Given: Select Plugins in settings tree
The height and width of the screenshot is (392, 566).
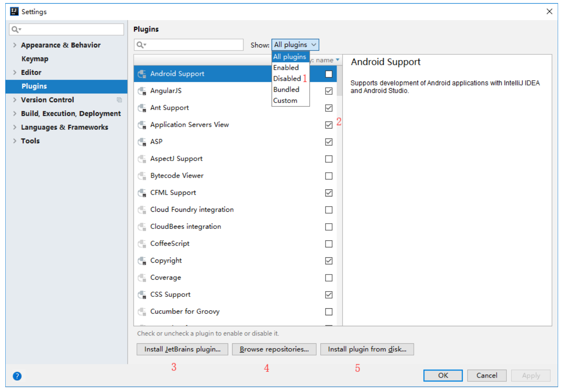Looking at the screenshot, I should [66, 86].
